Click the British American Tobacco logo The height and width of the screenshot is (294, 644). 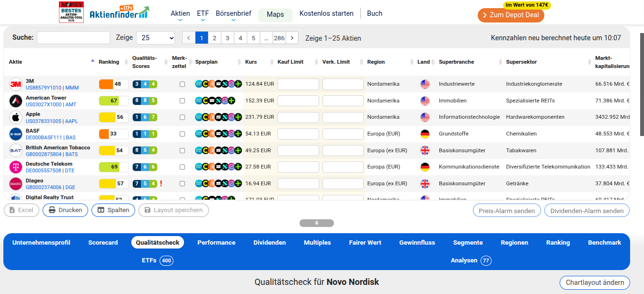[x=15, y=150]
